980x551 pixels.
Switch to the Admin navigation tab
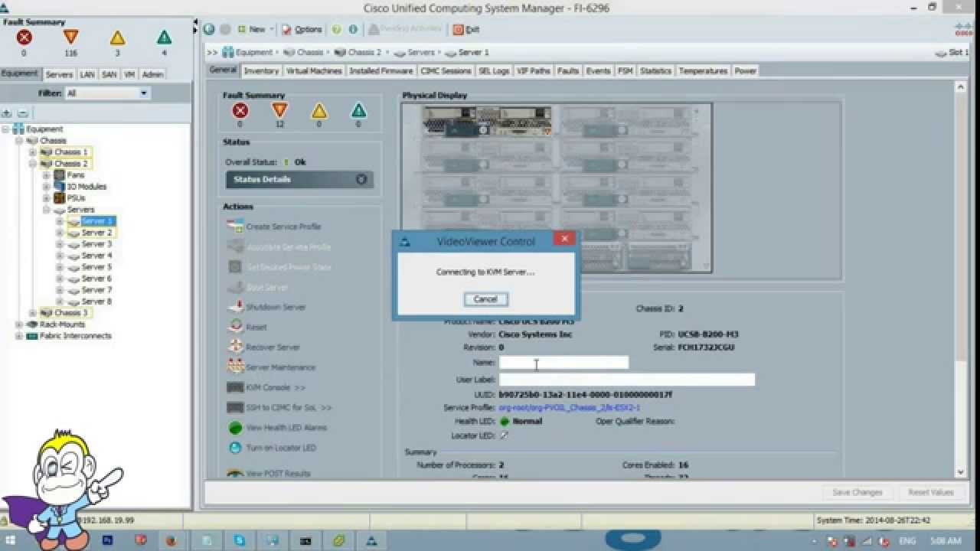pyautogui.click(x=152, y=74)
